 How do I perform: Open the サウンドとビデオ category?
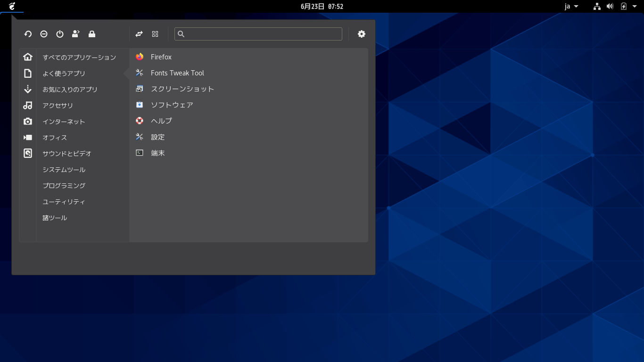pos(67,154)
